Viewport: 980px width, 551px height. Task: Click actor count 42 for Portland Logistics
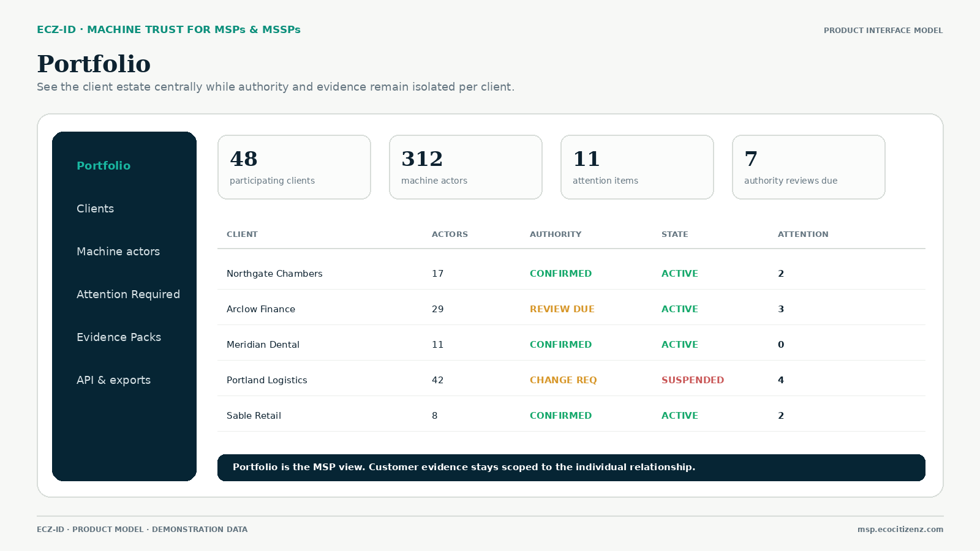437,380
